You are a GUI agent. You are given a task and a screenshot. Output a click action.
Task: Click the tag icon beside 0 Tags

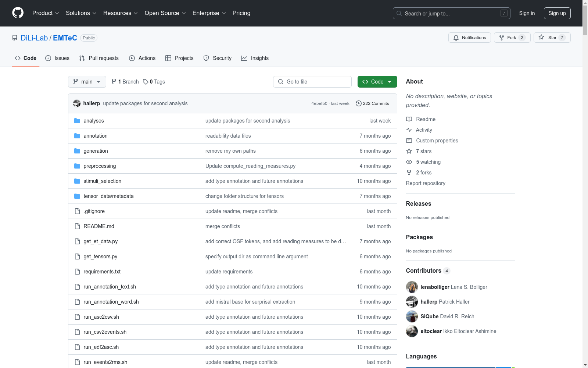(146, 82)
